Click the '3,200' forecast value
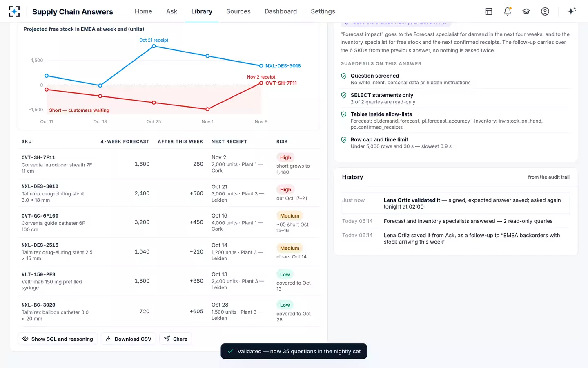Image resolution: width=588 pixels, height=368 pixels. (142, 222)
